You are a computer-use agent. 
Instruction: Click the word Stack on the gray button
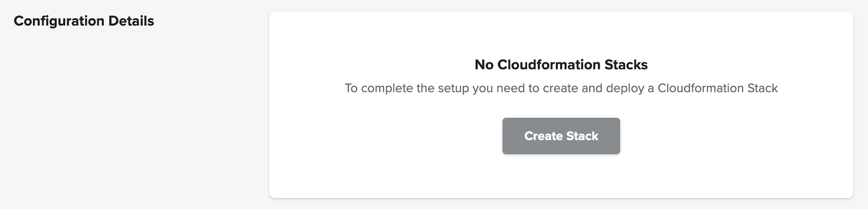[583, 136]
